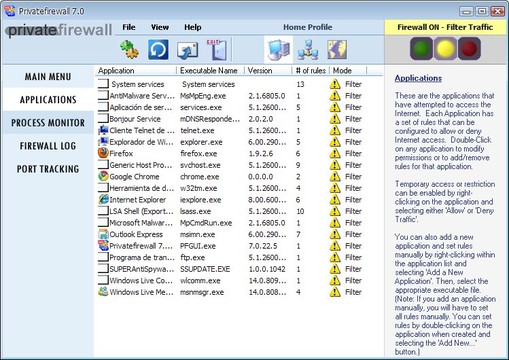Select w32tm.exe executable entry
The height and width of the screenshot is (360, 509).
pos(199,188)
